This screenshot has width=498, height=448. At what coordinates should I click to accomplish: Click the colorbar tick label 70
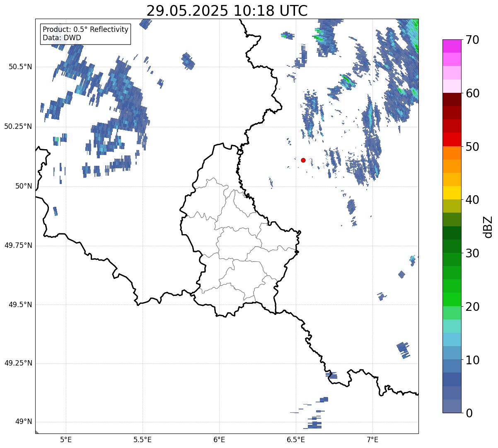(x=473, y=40)
